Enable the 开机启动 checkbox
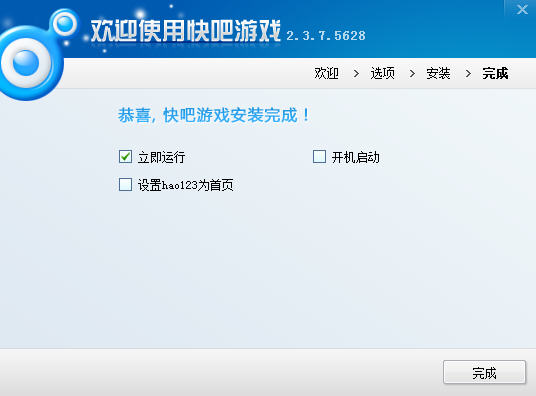Viewport: 536px width, 396px height. click(319, 157)
